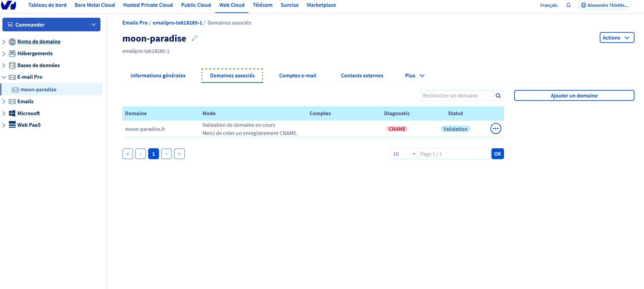Open the Actions dropdown menu
The image size is (644, 289).
click(x=616, y=38)
